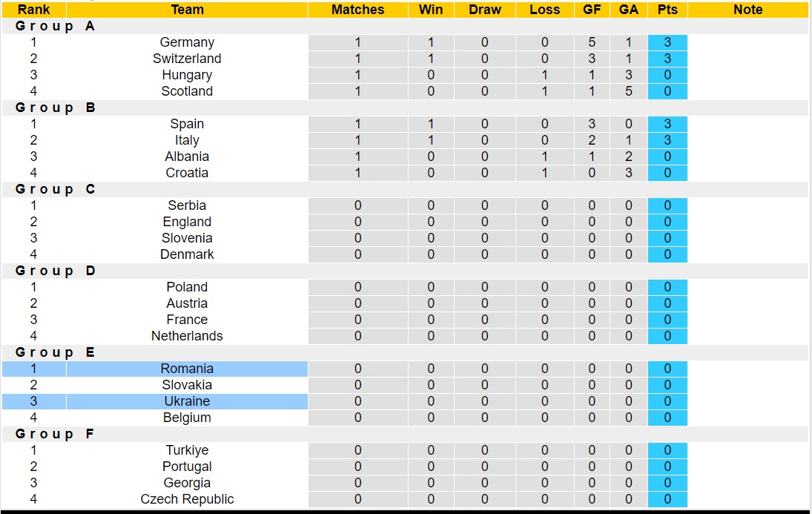
Task: Click the Netherlands team name
Action: [187, 336]
